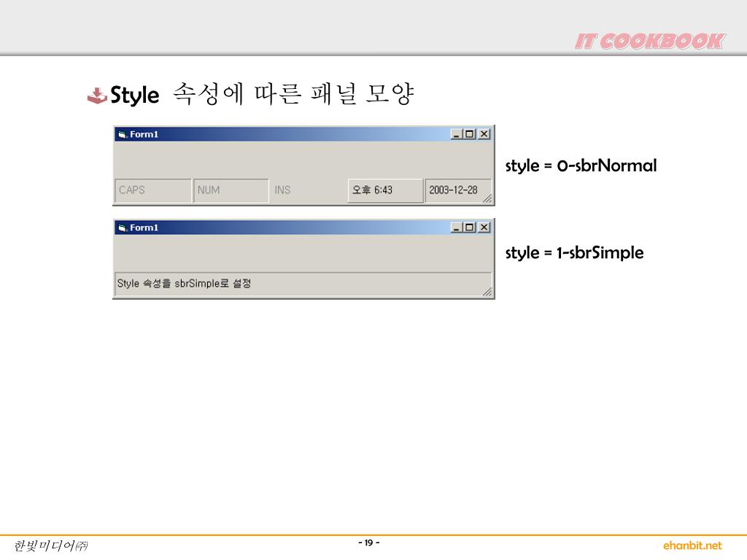
Task: Click the time panel showing 오후 6:43
Action: [385, 190]
